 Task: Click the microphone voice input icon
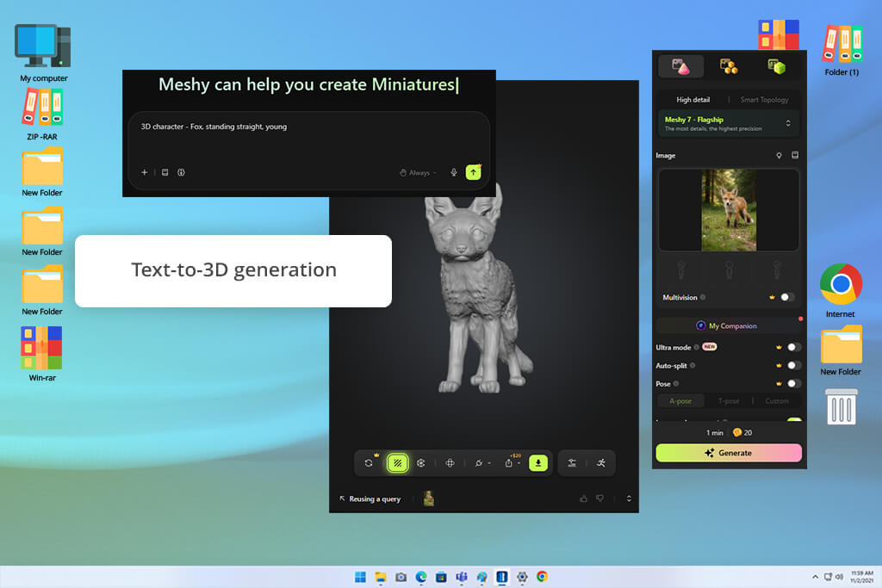point(454,172)
